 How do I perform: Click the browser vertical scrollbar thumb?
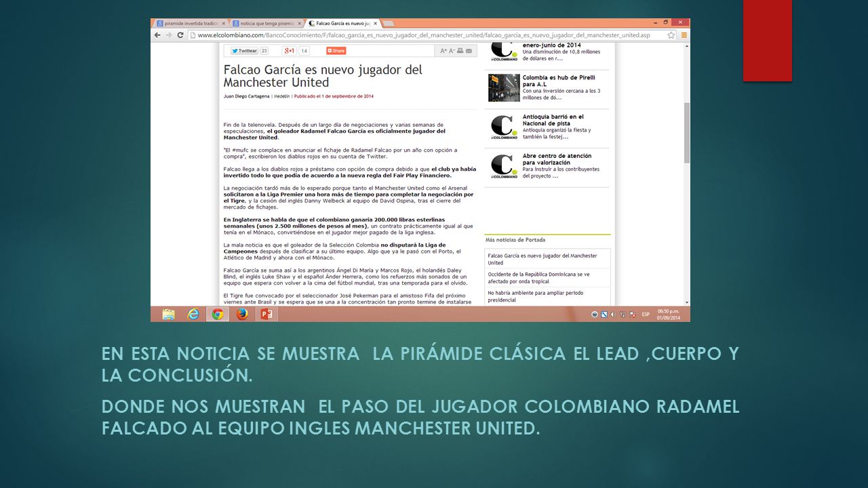686,132
